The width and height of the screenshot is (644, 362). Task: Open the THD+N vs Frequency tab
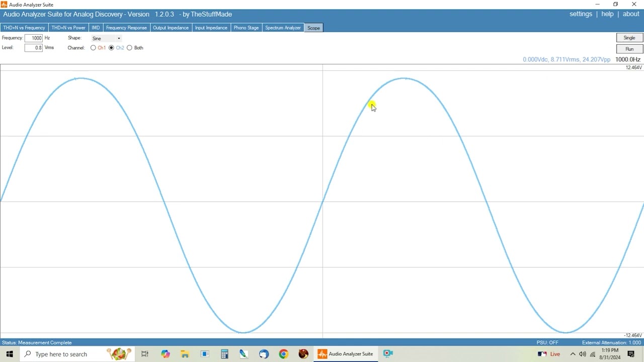click(24, 28)
